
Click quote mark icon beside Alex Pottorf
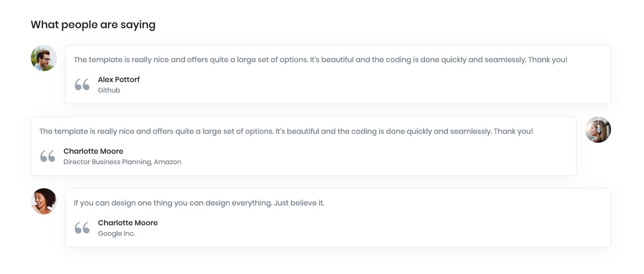(82, 85)
